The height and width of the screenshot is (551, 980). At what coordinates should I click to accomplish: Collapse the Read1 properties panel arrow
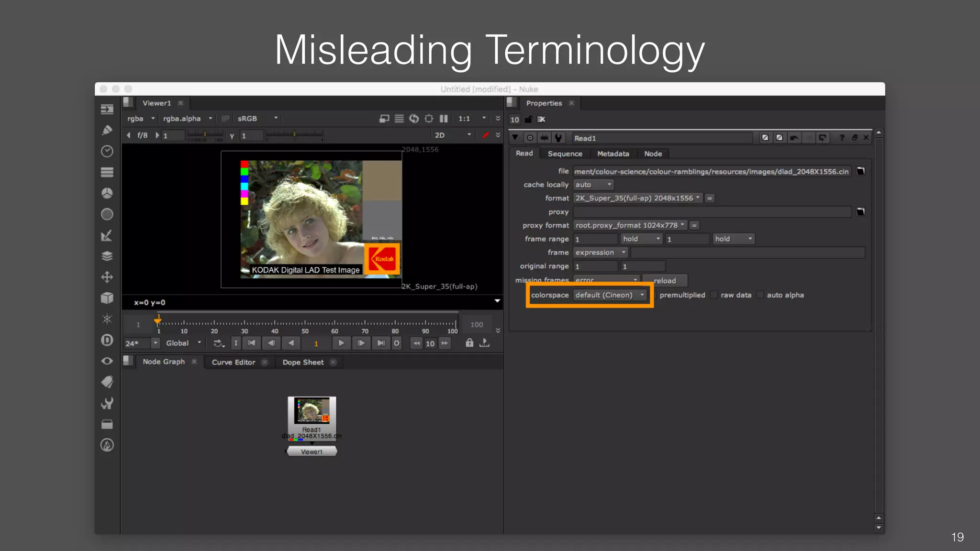515,138
